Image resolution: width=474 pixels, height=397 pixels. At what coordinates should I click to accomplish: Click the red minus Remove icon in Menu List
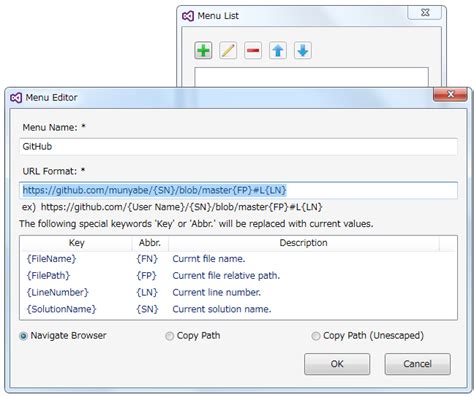point(253,51)
